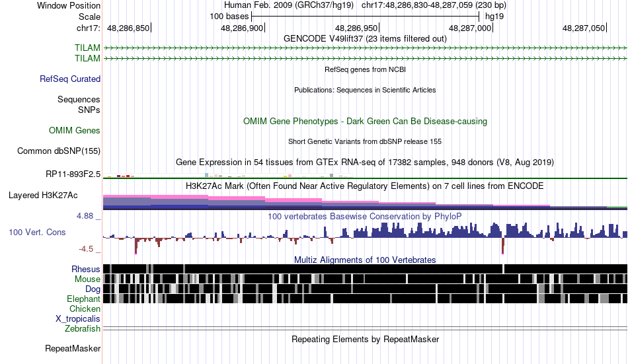Screen dimensions: 628x364
Task: Select the Zebrafish alignment row label
Action: point(83,329)
